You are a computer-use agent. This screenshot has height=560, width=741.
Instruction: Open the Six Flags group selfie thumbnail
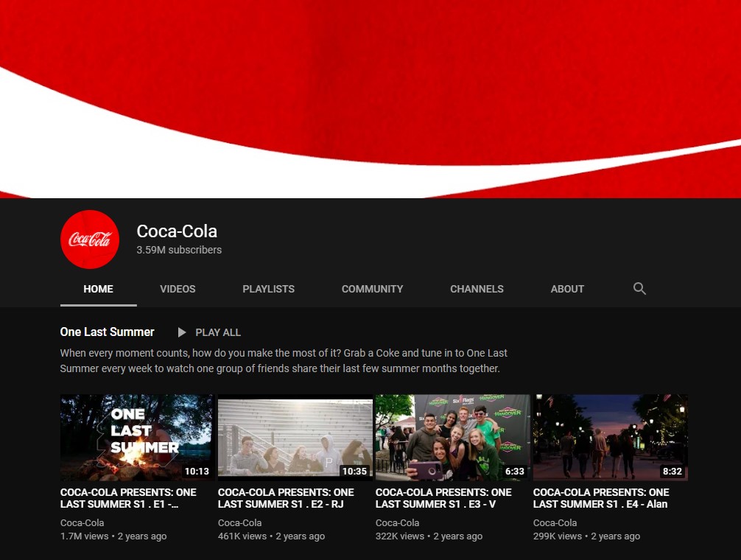[x=453, y=438]
